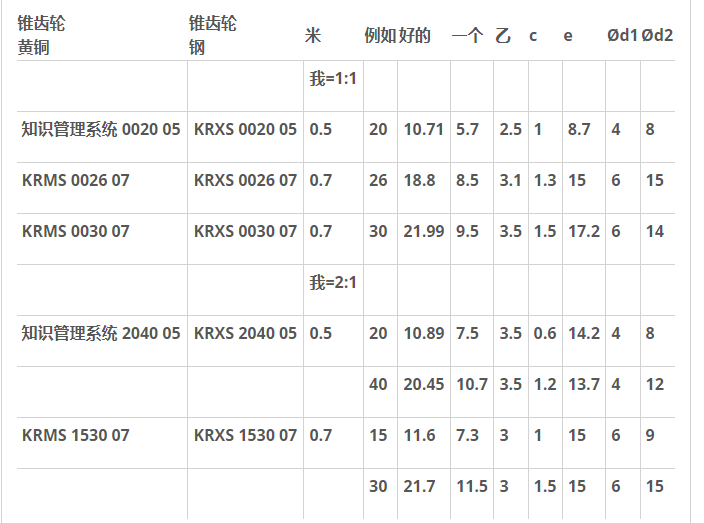Click the Ød2 column header
Image resolution: width=704 pixels, height=523 pixels.
[x=657, y=36]
